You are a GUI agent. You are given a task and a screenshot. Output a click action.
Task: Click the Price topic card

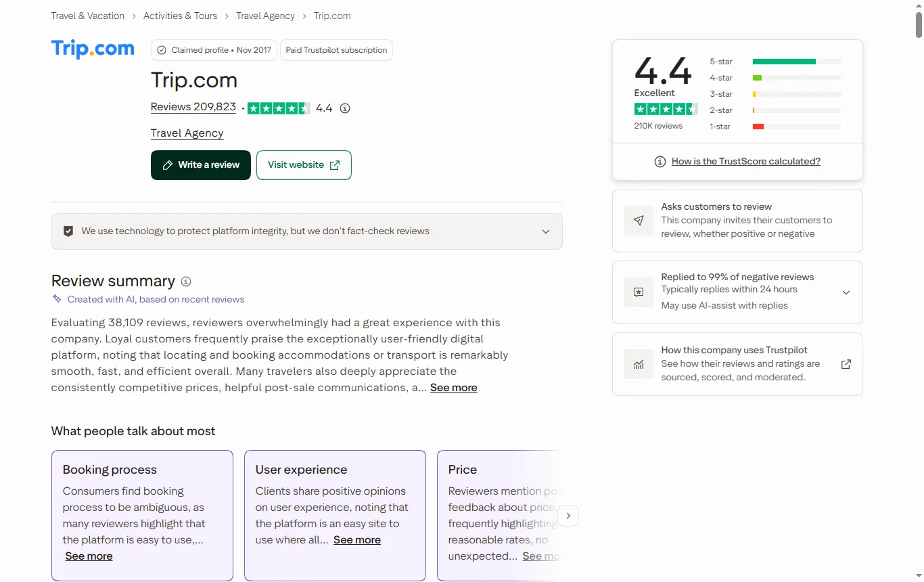(x=499, y=516)
